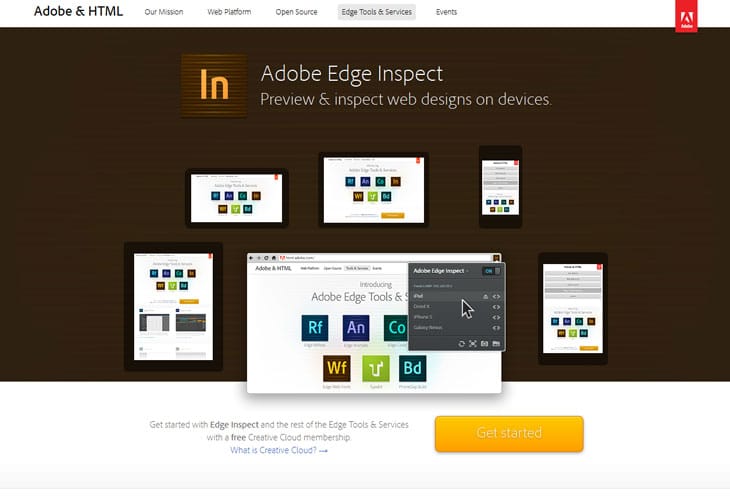Viewport: 730px width, 500px height.
Task: Click the large landscape tablet thumbnail in the upper middle
Action: [x=374, y=189]
